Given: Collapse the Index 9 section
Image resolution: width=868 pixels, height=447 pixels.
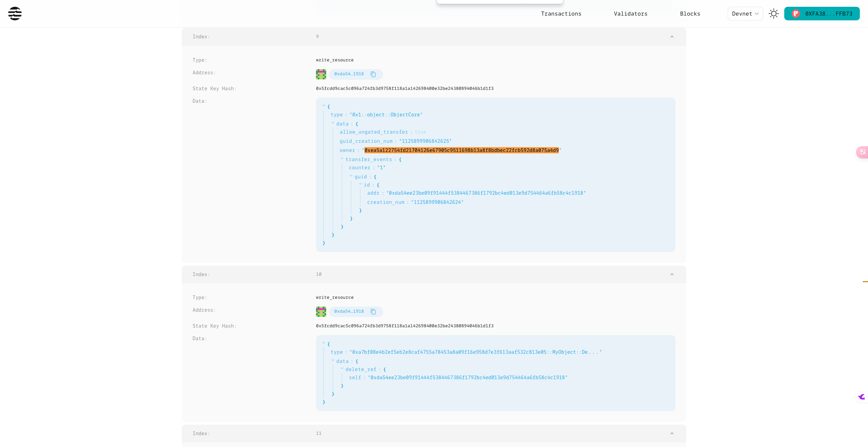Looking at the screenshot, I should (672, 37).
